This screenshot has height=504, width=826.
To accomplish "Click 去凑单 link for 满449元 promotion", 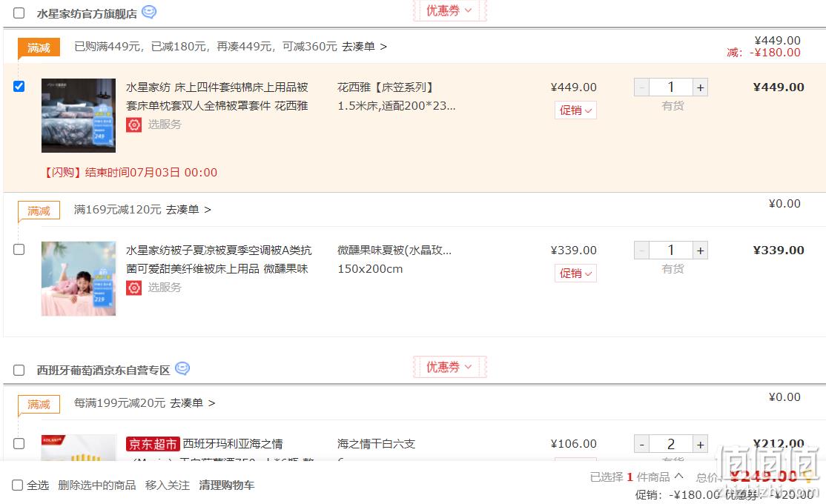I will (x=364, y=47).
